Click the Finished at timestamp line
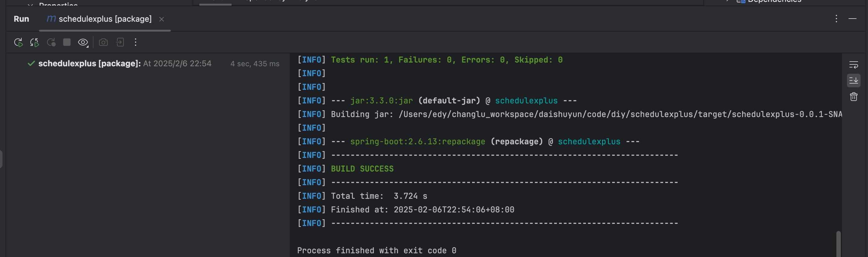The image size is (868, 257). [x=422, y=210]
